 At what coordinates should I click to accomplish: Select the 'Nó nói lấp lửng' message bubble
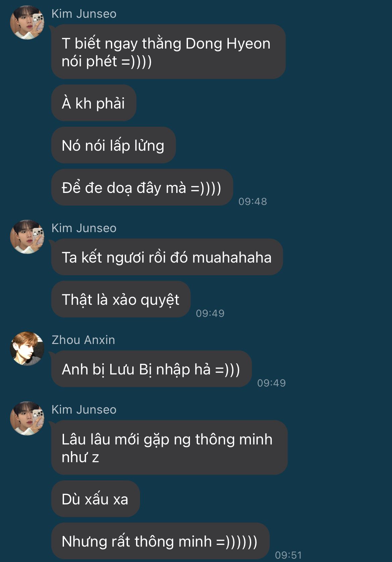114,145
